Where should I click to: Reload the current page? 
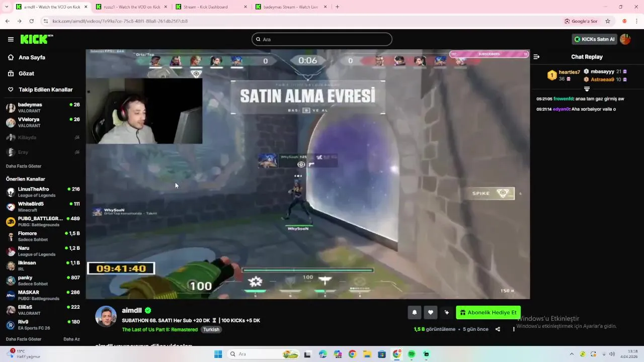31,21
